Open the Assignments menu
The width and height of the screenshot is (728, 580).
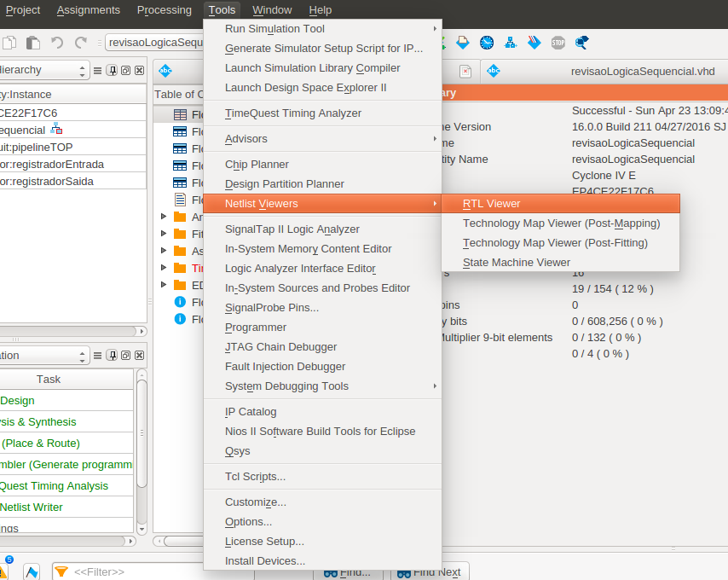[88, 9]
